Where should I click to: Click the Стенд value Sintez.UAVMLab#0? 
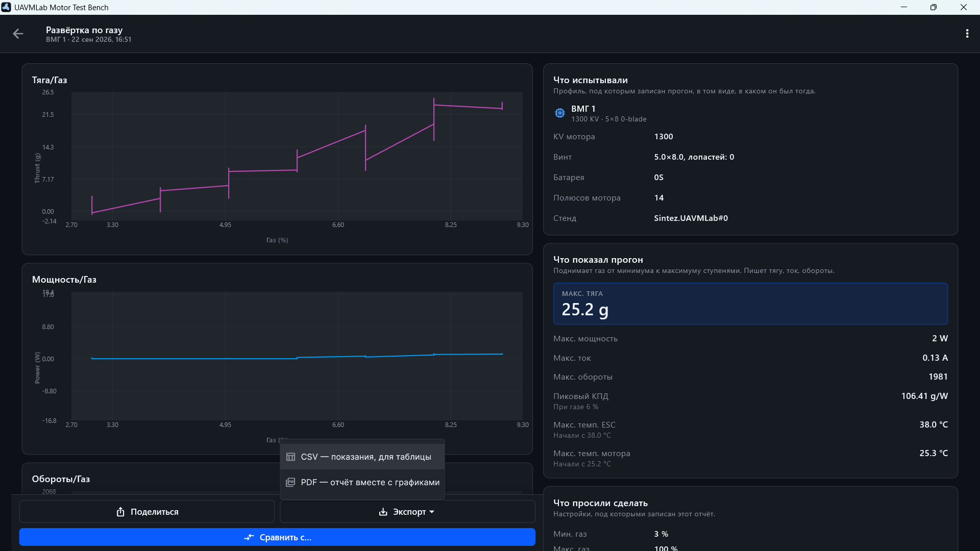(x=691, y=218)
